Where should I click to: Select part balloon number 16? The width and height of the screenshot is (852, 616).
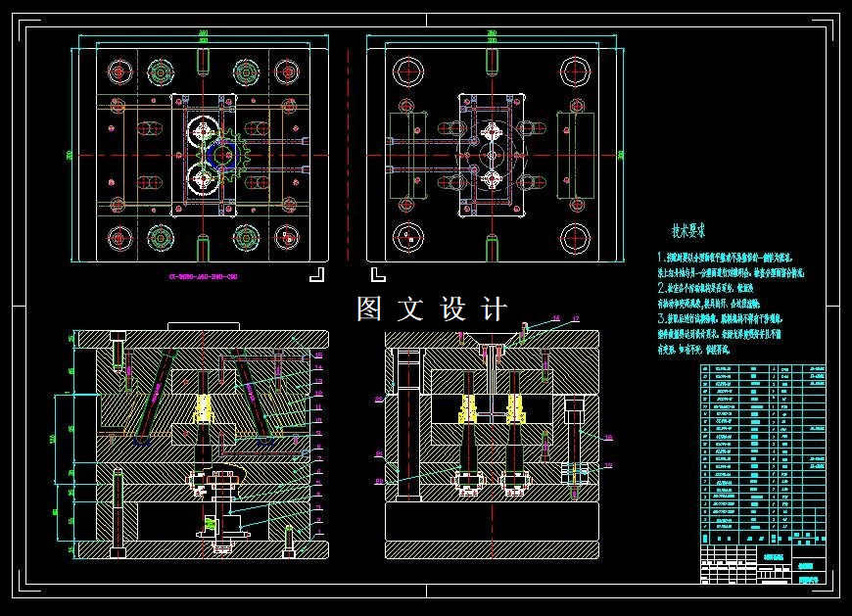(x=556, y=317)
